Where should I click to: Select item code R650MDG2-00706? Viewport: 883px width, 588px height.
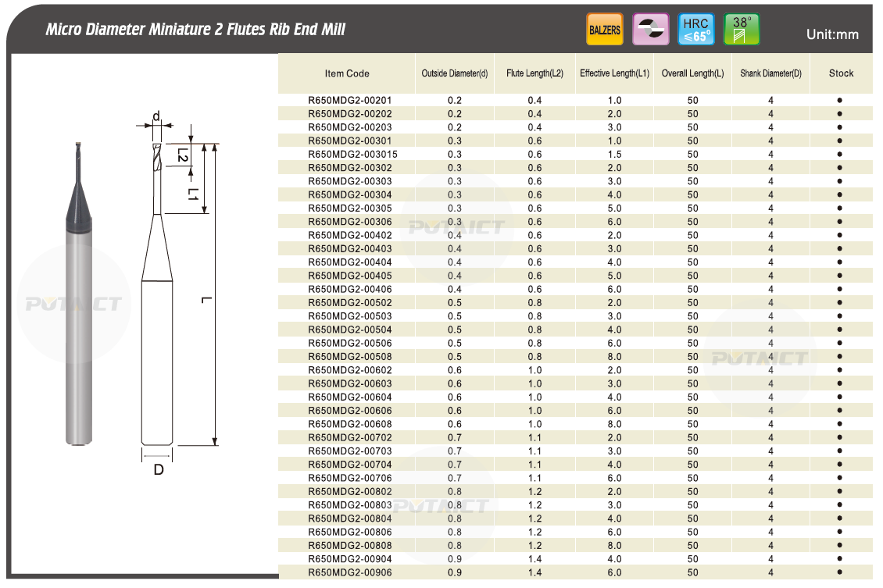pos(350,478)
